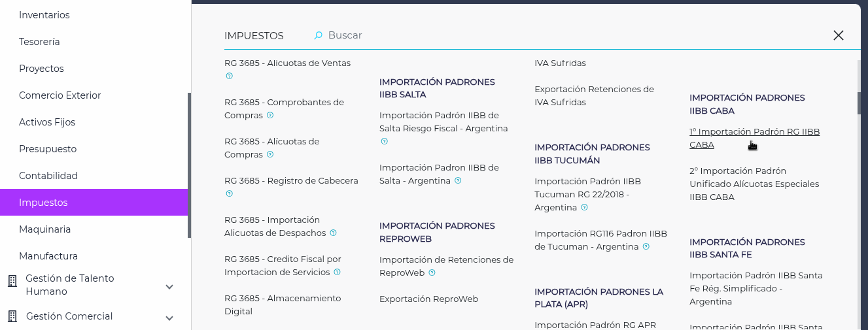
Task: Go to Comercio Exterior module
Action: [x=60, y=95]
